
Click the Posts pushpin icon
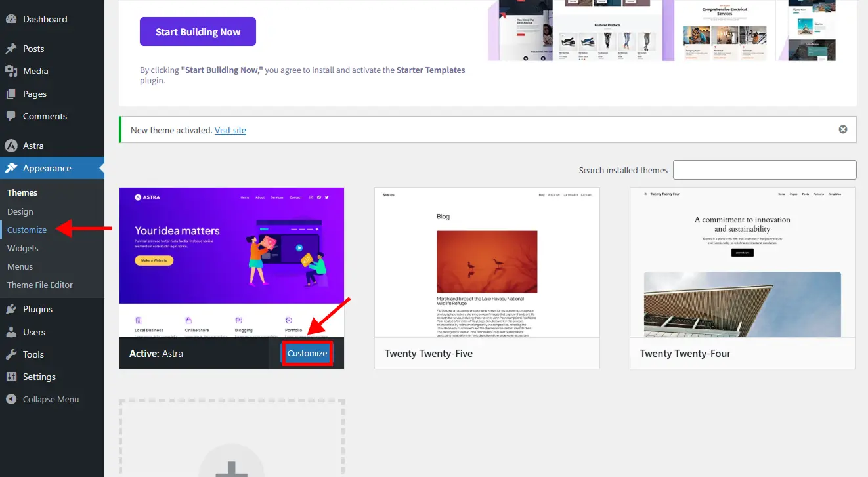coord(11,49)
